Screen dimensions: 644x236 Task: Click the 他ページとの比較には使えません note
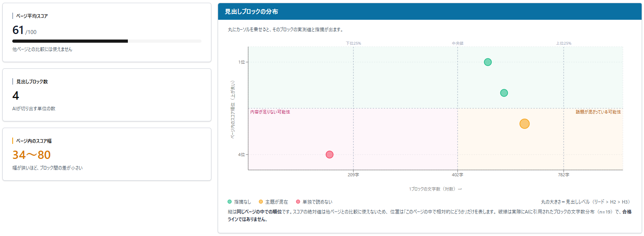pos(42,49)
